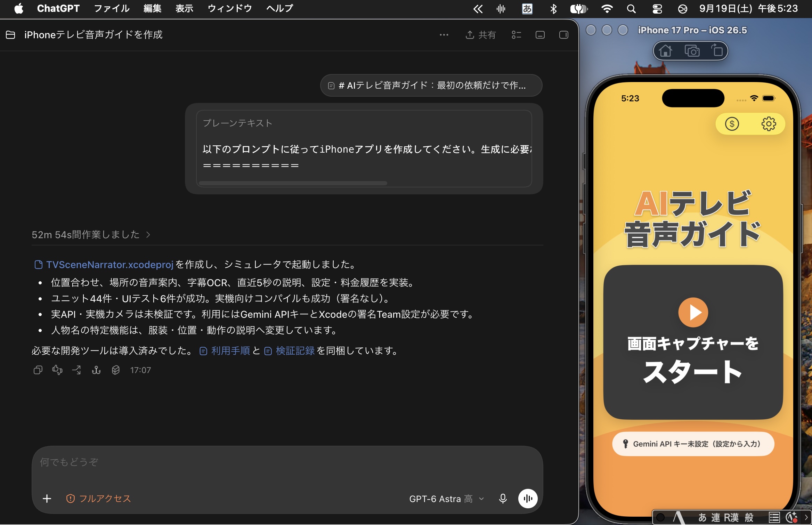Tap the Gemini API キー未設定 banner

pos(693,444)
